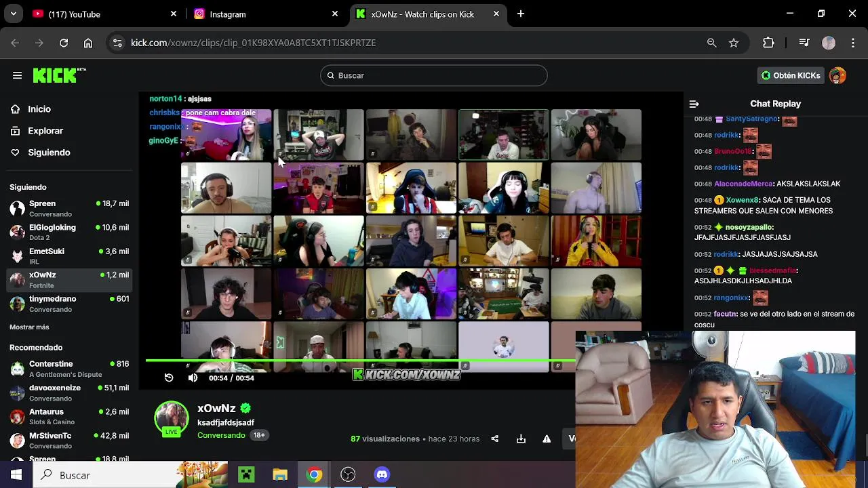Reload the page
This screenshot has width=868, height=488.
pos(64,43)
